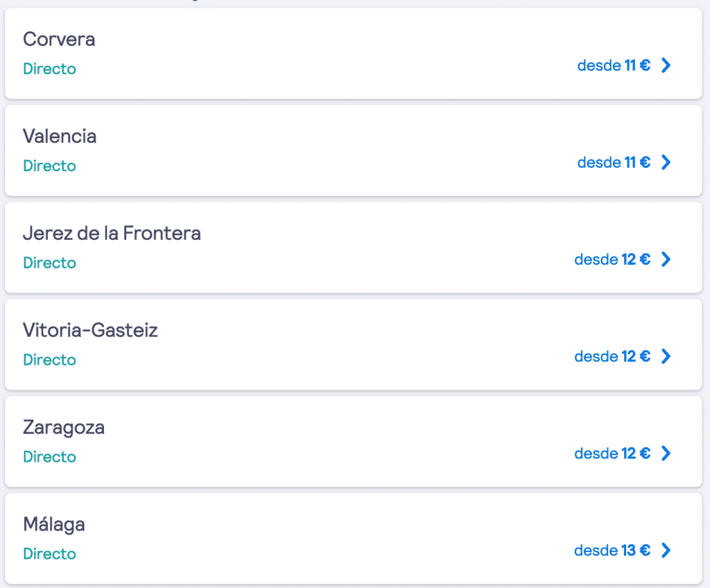Screen dimensions: 710x588
Task: Click the chevron arrow in Corvera row
Action: pos(666,66)
